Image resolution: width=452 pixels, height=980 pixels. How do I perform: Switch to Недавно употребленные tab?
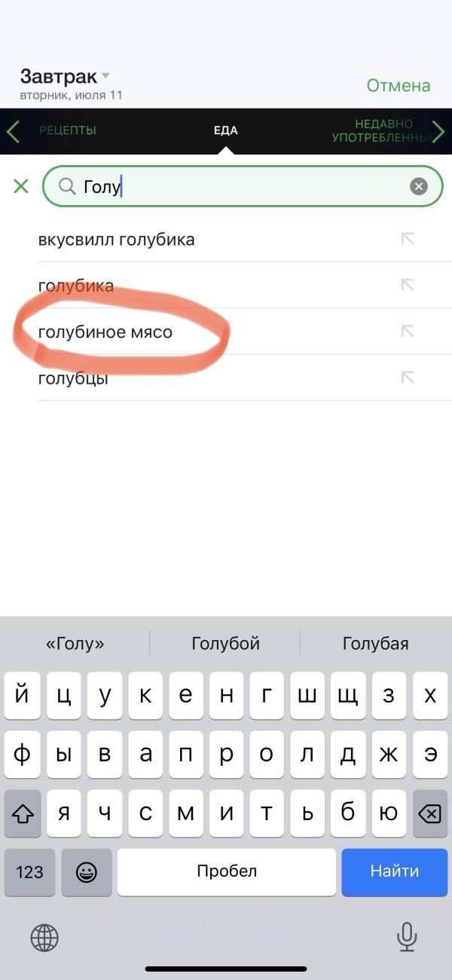tap(383, 131)
